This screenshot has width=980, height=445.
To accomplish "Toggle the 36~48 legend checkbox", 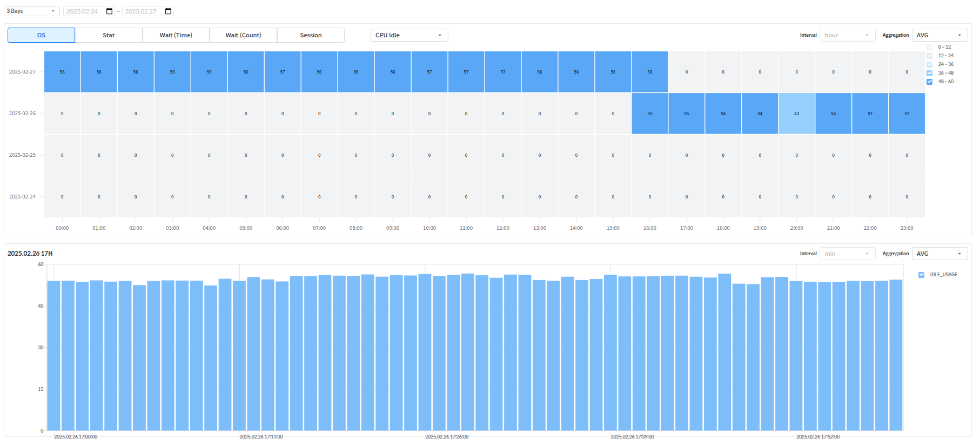I will 929,73.
